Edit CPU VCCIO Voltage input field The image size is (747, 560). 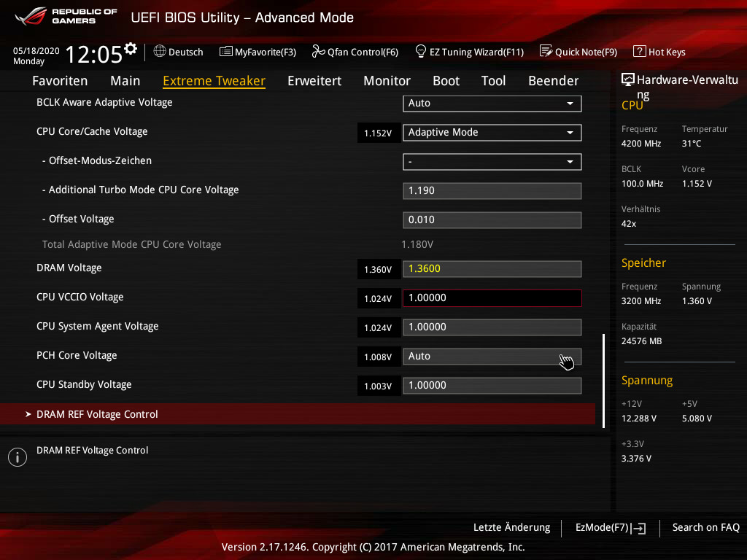pyautogui.click(x=492, y=298)
